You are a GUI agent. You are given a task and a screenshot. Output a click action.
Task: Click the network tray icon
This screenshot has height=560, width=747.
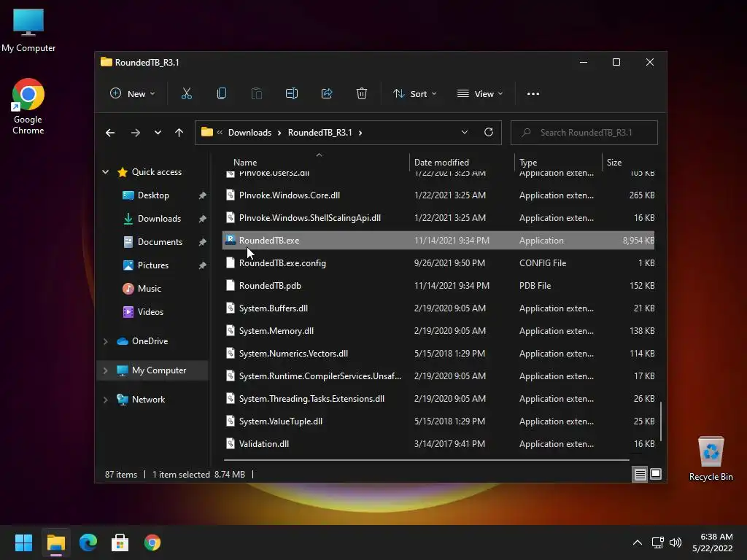point(657,542)
